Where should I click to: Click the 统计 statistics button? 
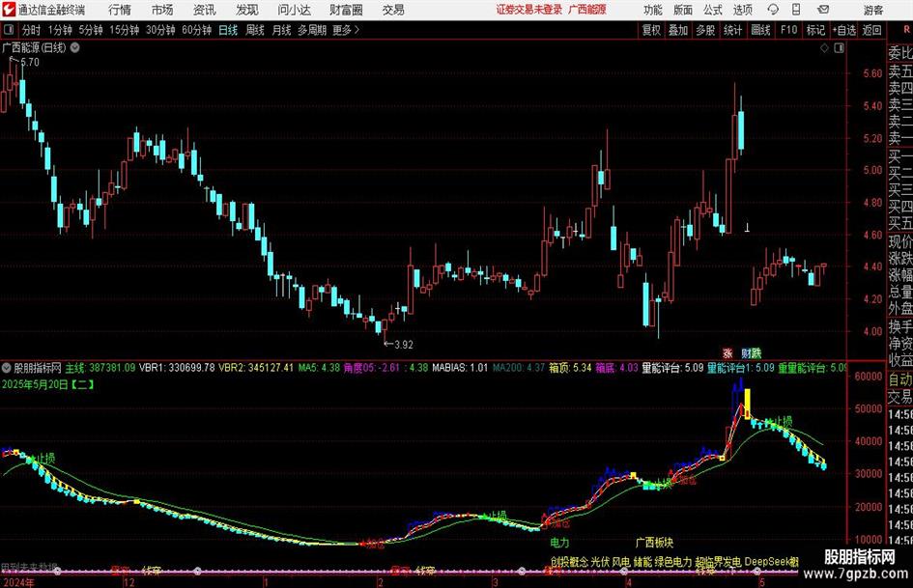732,30
